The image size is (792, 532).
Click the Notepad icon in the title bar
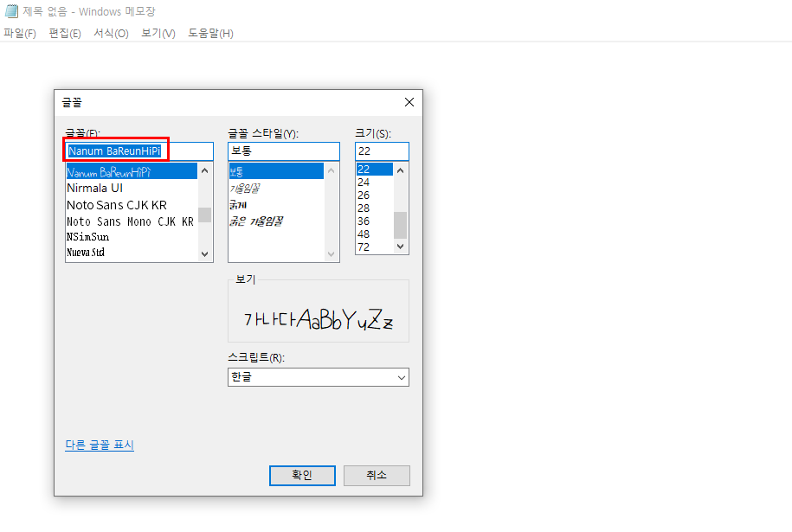click(x=11, y=10)
